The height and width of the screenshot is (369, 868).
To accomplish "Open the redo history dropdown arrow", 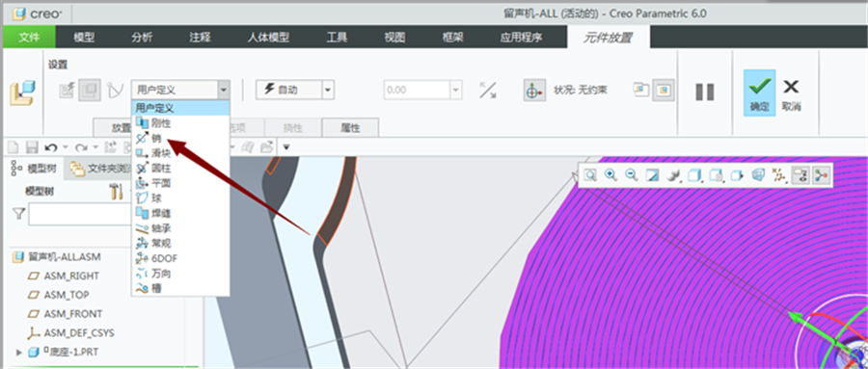I will tap(95, 147).
